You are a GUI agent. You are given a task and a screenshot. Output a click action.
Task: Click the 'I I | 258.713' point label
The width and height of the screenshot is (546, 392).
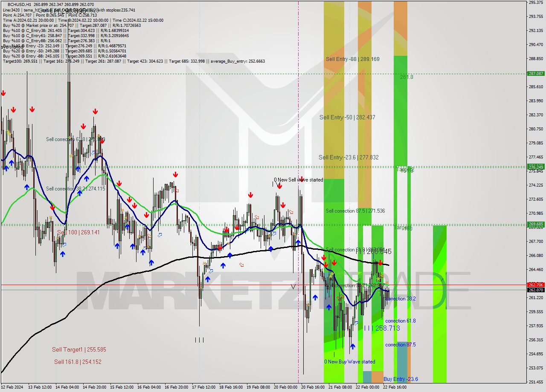pyautogui.click(x=382, y=328)
